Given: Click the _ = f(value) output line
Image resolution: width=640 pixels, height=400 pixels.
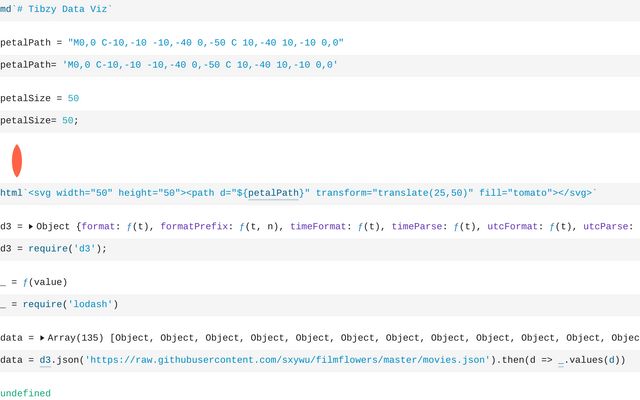Looking at the screenshot, I should click(x=36, y=282).
